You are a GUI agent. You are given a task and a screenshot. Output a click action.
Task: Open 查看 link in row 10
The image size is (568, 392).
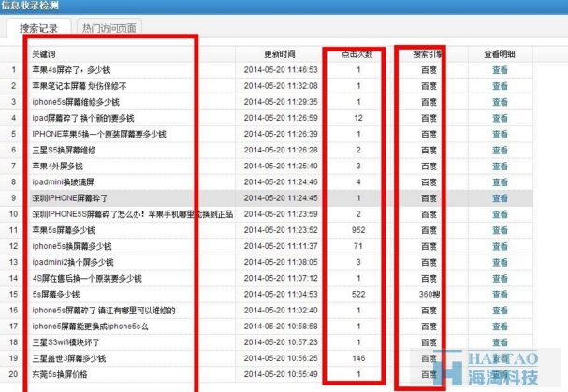pos(500,214)
